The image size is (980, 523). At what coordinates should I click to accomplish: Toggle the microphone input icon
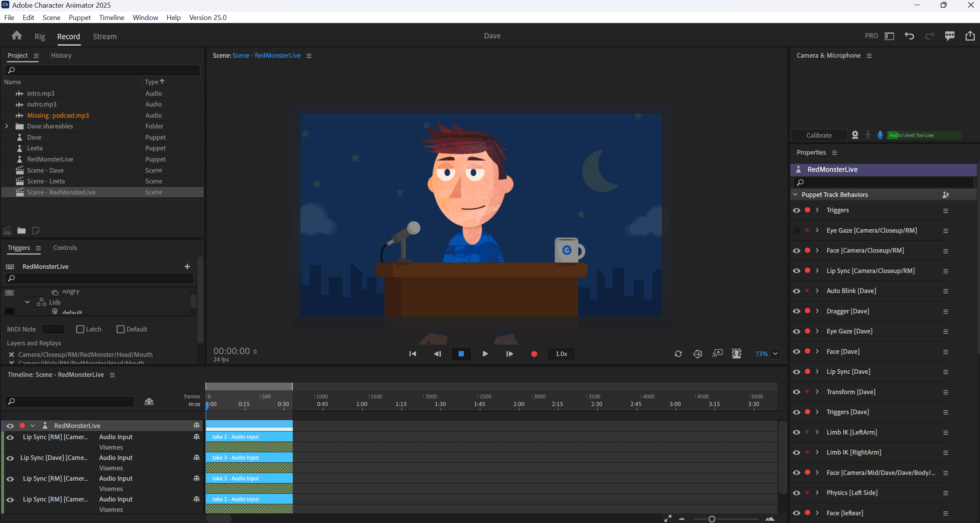click(880, 135)
